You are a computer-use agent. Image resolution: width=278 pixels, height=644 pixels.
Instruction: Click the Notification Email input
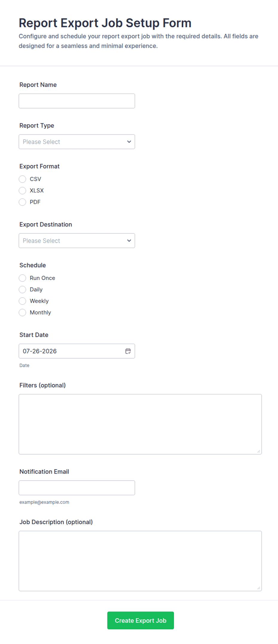tap(77, 488)
